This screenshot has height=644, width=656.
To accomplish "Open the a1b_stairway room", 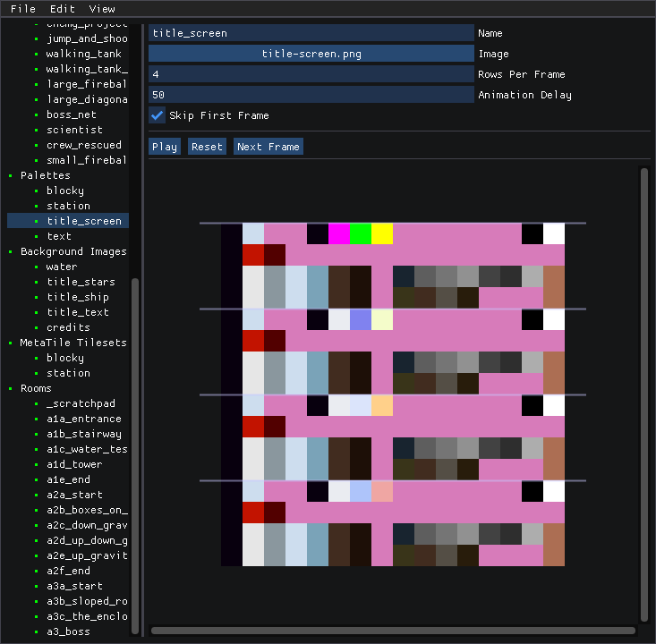I will click(x=83, y=434).
